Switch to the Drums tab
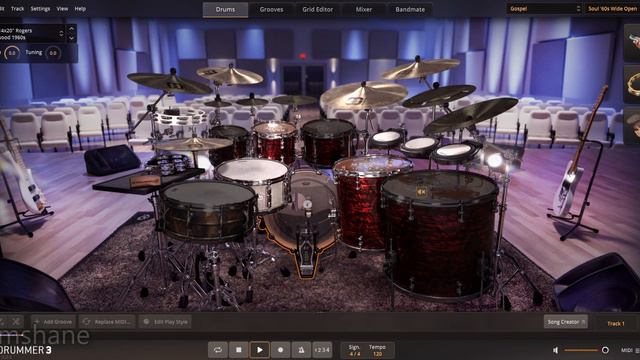 pos(225,9)
